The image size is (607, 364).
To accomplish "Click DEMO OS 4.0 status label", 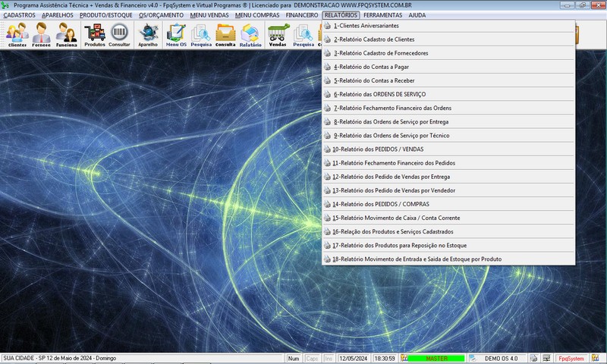I will coord(501,359).
